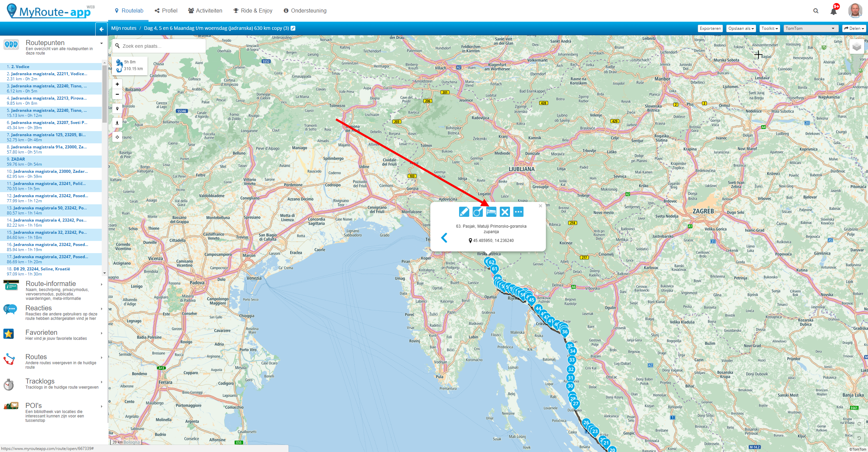Open the Activiteiten menu
The image size is (868, 452).
click(x=205, y=11)
